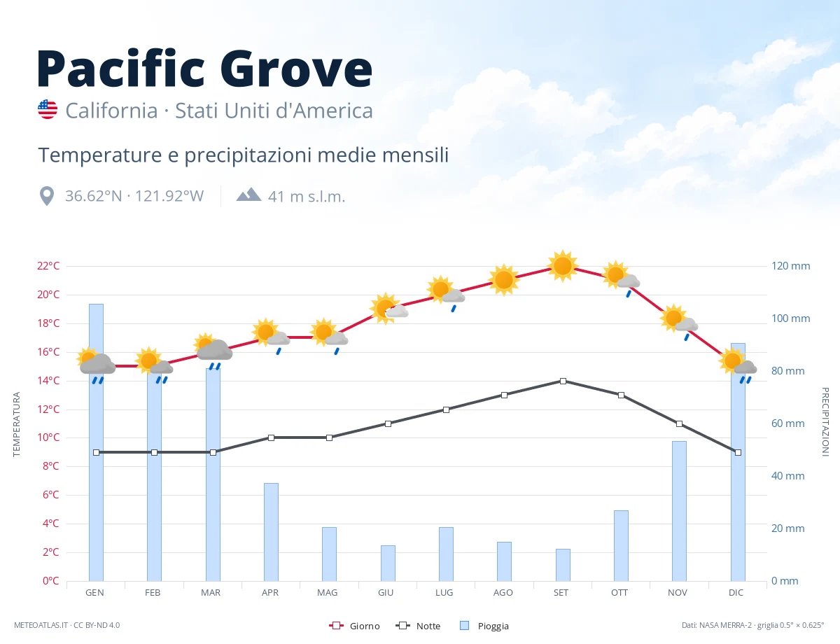Click the 10°C axis label
This screenshot has width=840, height=644.
(48, 437)
